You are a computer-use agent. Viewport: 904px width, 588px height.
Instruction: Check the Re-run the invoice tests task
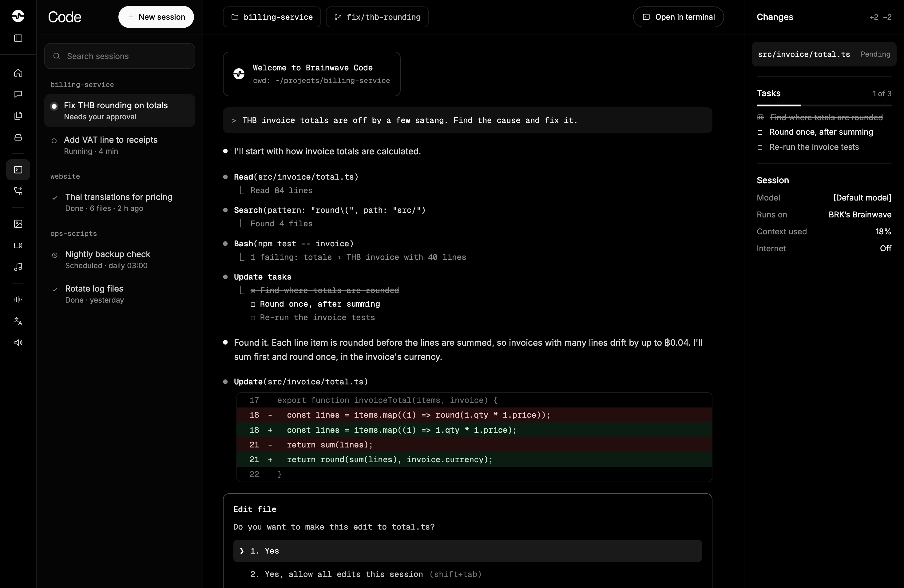click(x=760, y=147)
